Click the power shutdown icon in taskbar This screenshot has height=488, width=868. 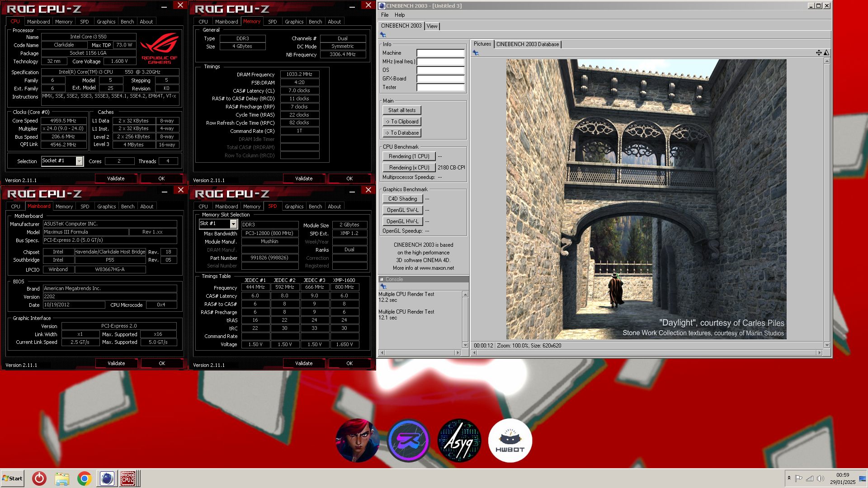[x=39, y=479]
